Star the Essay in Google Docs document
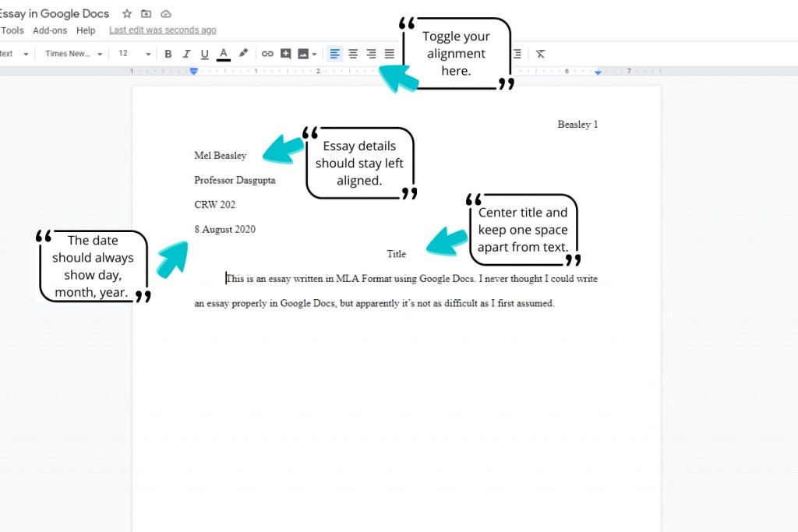 click(x=126, y=13)
